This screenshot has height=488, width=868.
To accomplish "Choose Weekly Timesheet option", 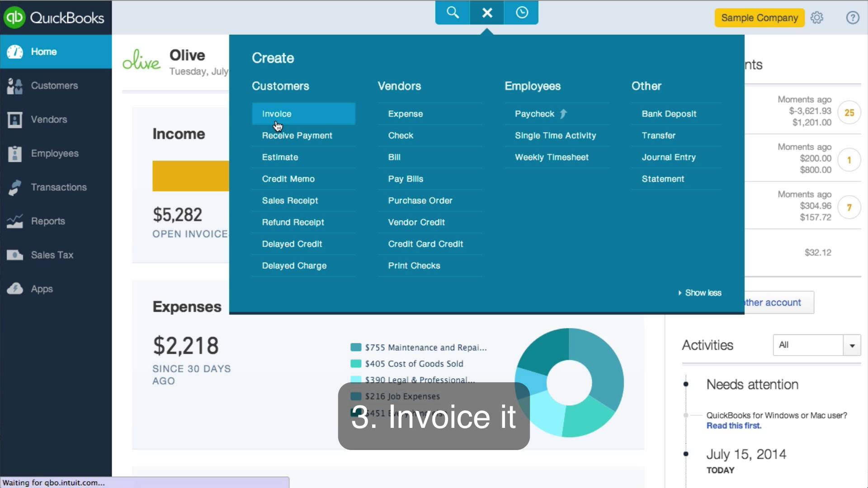I will (x=557, y=157).
